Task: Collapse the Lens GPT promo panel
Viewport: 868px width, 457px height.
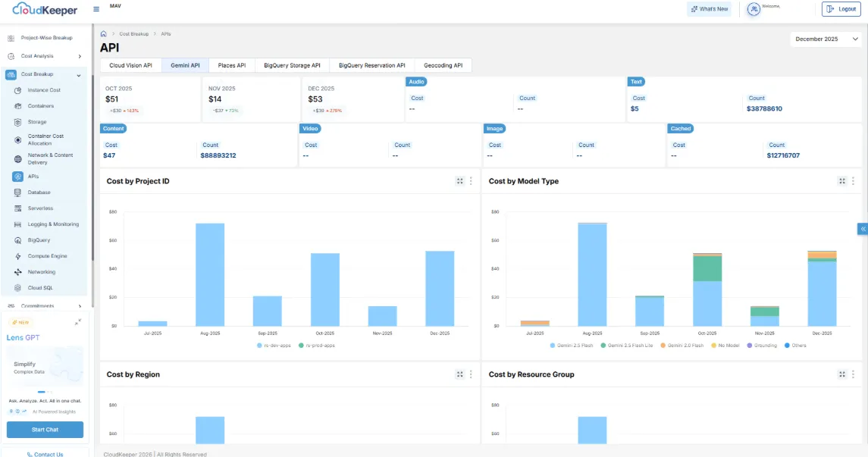Action: pos(78,322)
